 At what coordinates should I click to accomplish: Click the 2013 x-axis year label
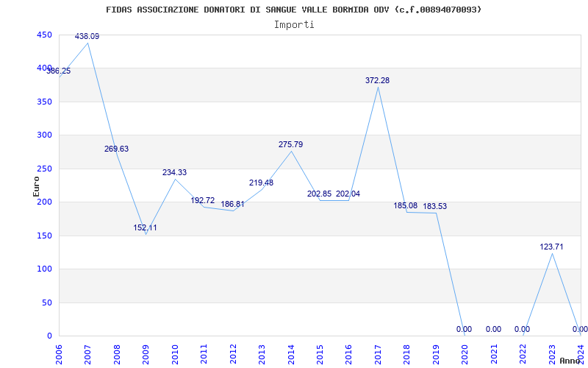262,354
